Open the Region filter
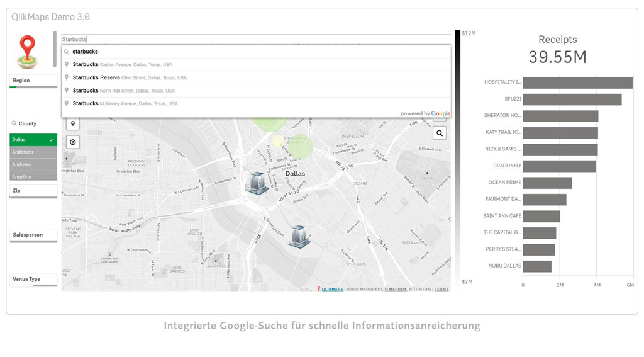The image size is (644, 357). [33, 81]
